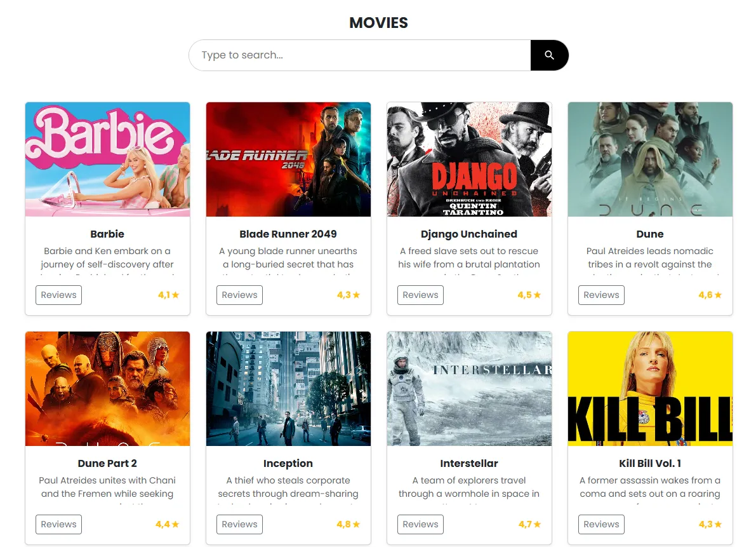
Task: Select the 'Dune Part 2' title
Action: click(107, 464)
